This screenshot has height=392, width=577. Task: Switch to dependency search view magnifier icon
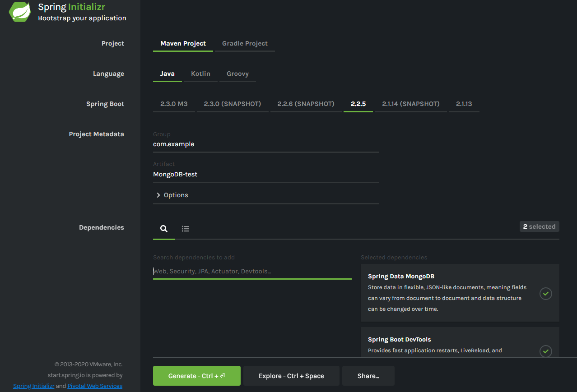point(164,229)
